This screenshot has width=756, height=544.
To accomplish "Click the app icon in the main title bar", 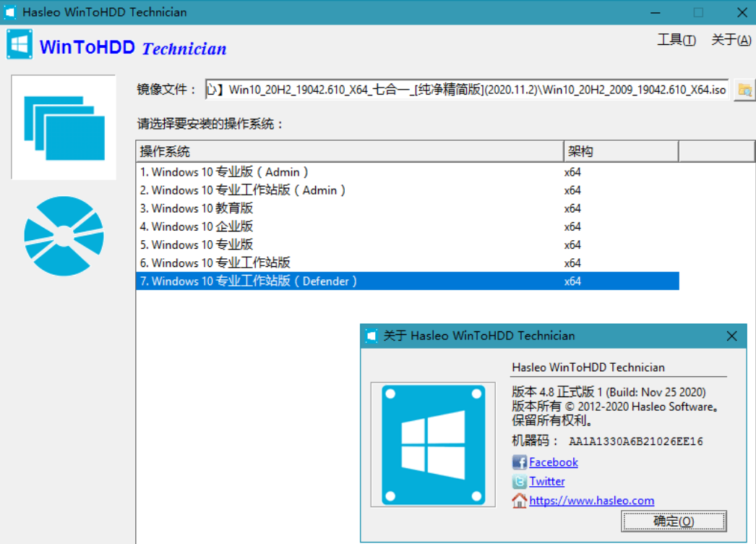I will [x=9, y=12].
